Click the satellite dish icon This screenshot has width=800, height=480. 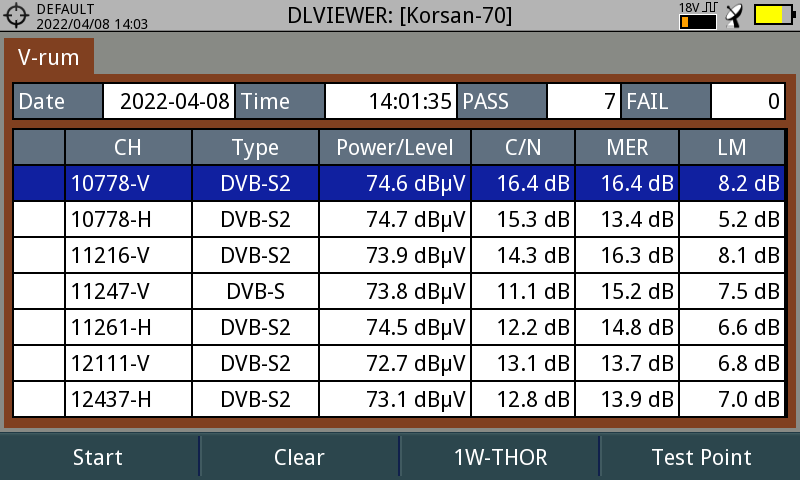734,16
